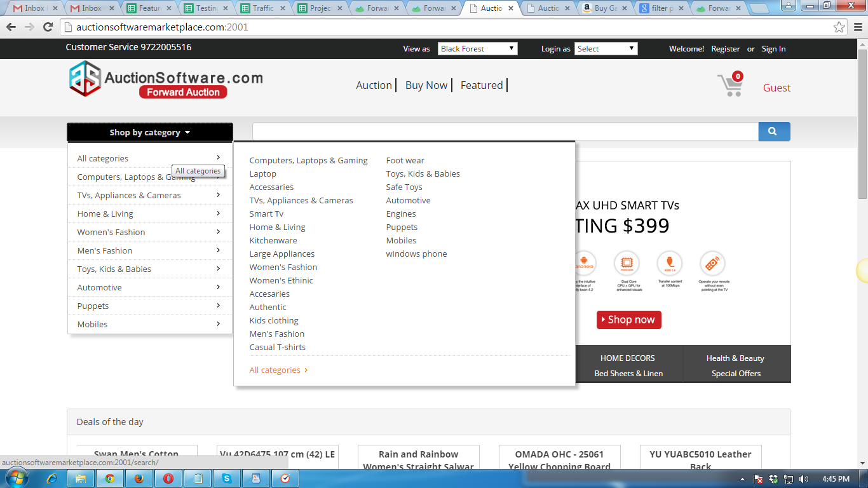
Task: Click in the product search field
Action: coord(505,132)
